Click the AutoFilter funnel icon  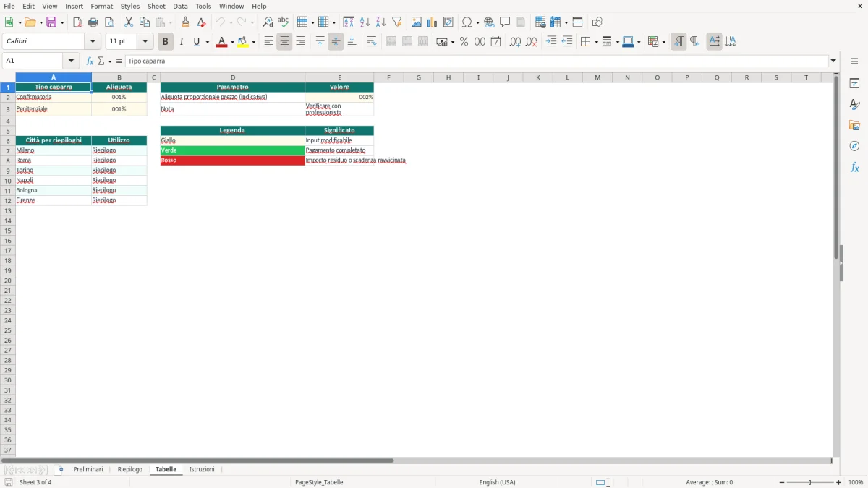396,22
